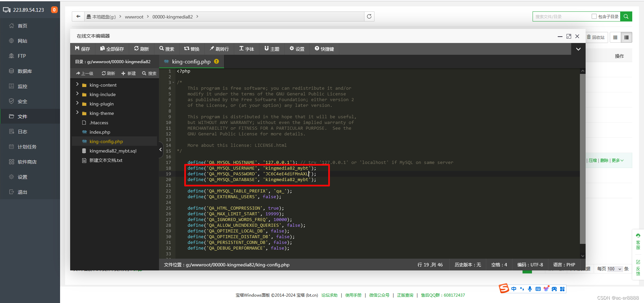Viewport: 644px width, 303px height.
Task: Select king-config.php in the file tree
Action: (114, 141)
